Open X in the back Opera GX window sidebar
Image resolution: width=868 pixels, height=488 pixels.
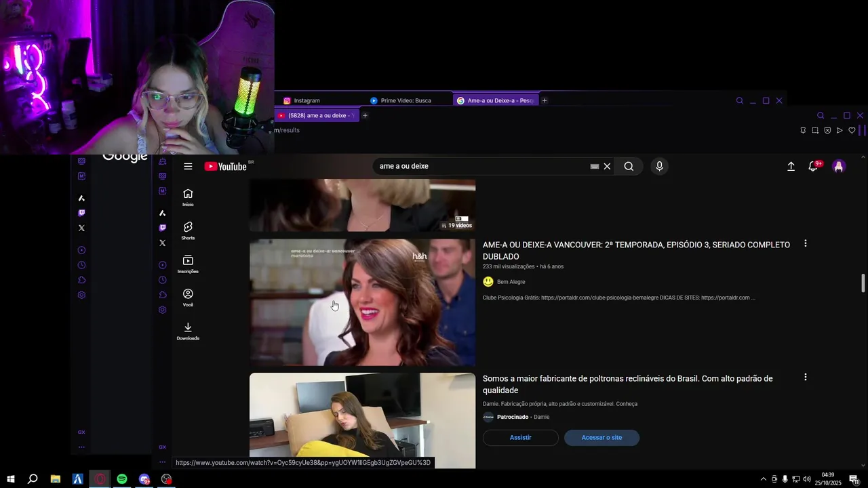(x=81, y=228)
